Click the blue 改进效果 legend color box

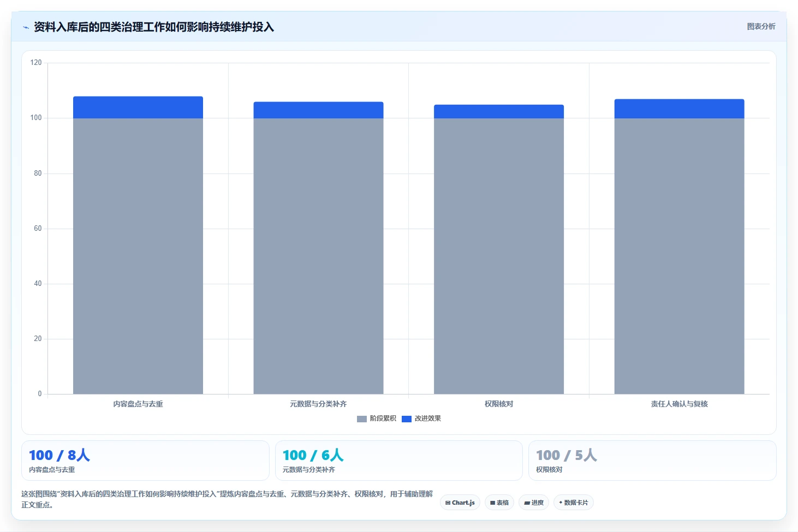(x=407, y=419)
